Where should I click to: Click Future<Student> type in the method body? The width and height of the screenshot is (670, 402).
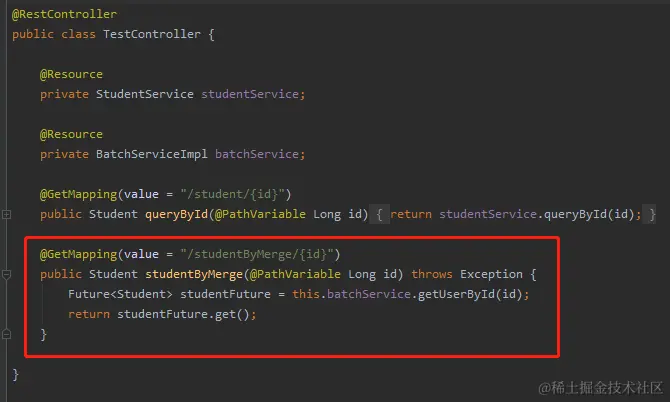(120, 294)
